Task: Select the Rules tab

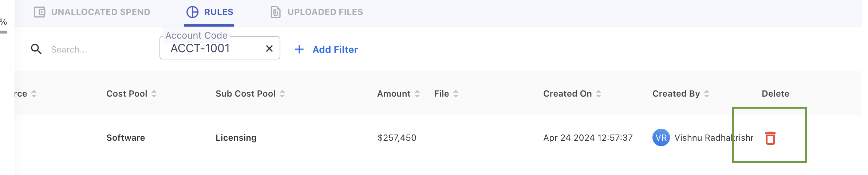Action: (x=218, y=12)
